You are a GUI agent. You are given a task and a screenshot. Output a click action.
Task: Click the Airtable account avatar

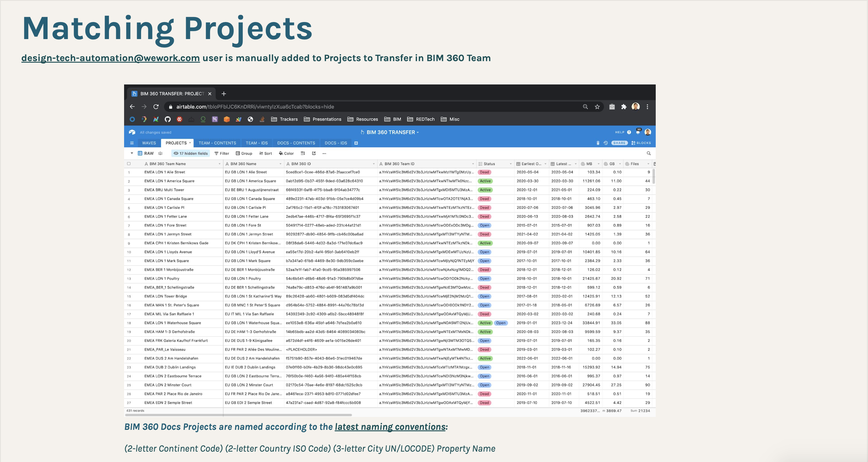[x=648, y=132]
